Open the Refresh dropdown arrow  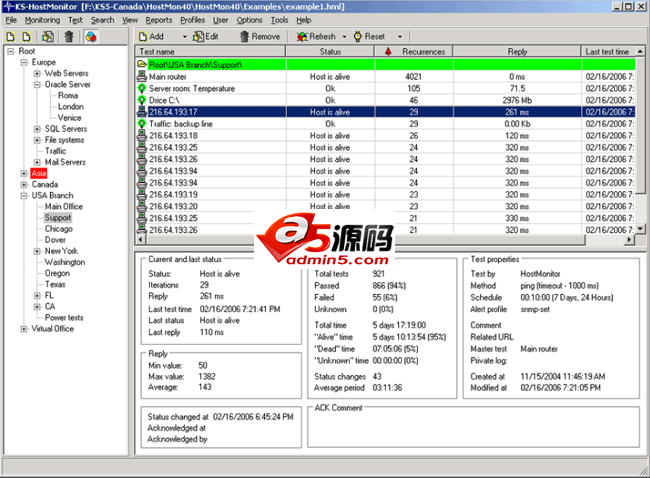pos(344,37)
